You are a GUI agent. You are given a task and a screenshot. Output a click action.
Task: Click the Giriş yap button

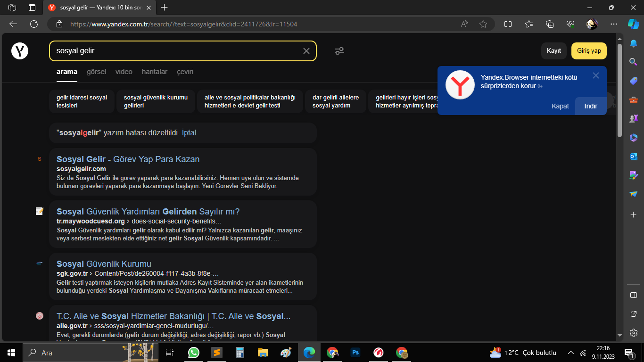click(x=589, y=51)
